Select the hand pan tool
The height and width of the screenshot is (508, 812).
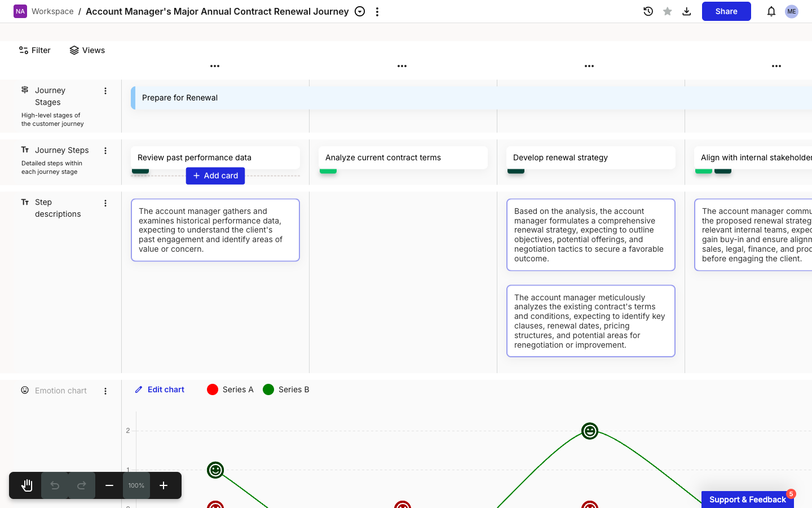[27, 485]
